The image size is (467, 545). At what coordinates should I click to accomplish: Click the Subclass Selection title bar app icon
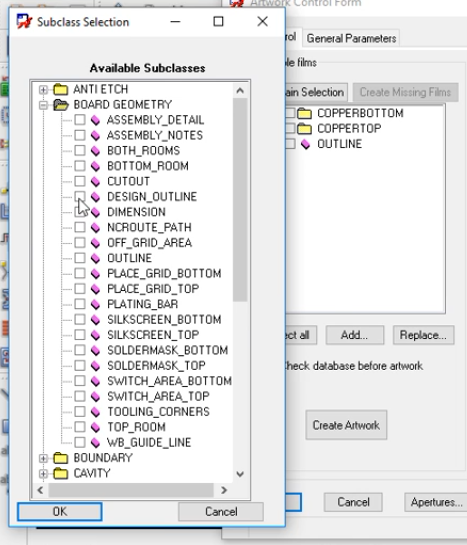(x=24, y=22)
